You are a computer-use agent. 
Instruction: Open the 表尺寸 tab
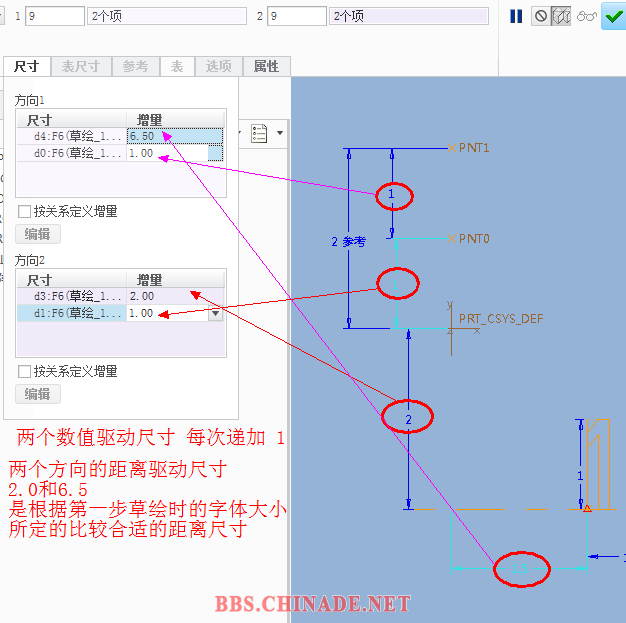(x=81, y=66)
